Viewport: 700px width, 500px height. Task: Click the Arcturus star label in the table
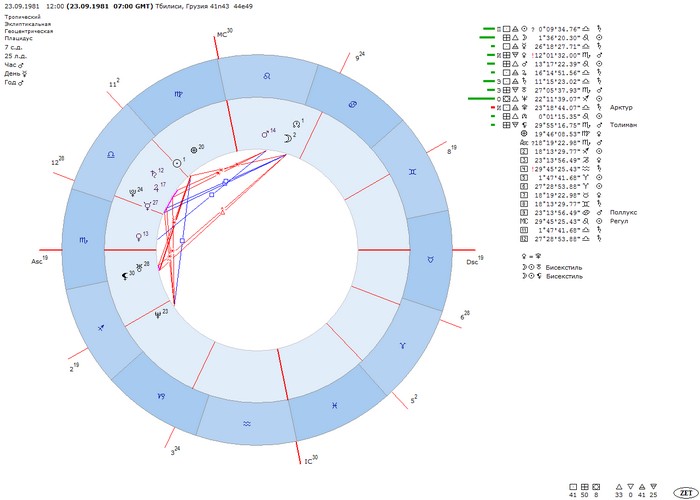point(621,107)
